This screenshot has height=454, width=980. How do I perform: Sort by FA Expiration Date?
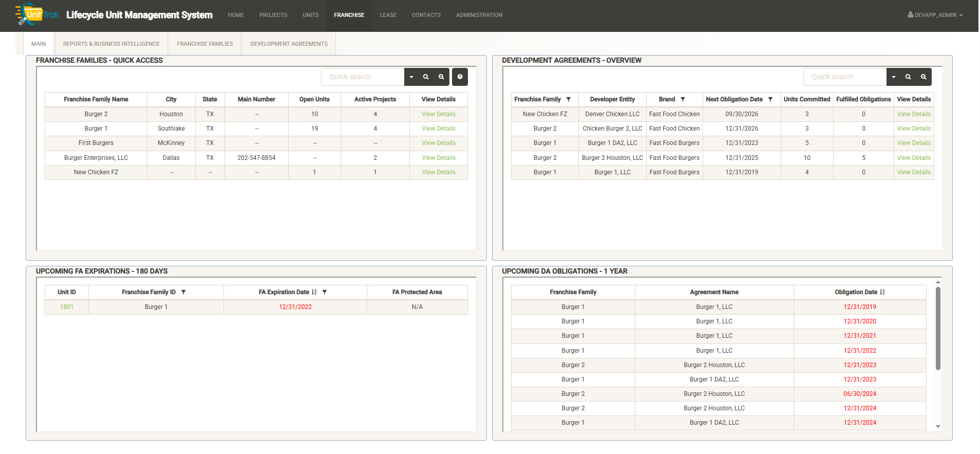314,292
